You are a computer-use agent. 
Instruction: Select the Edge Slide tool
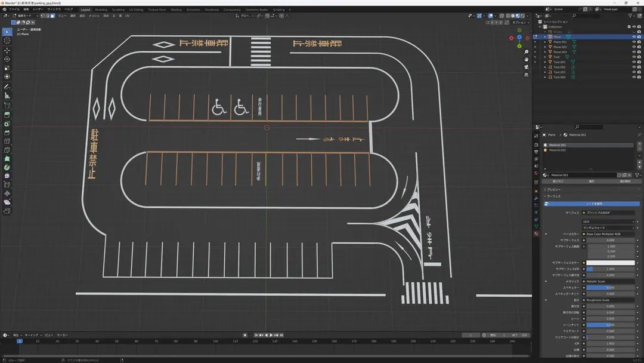7,184
